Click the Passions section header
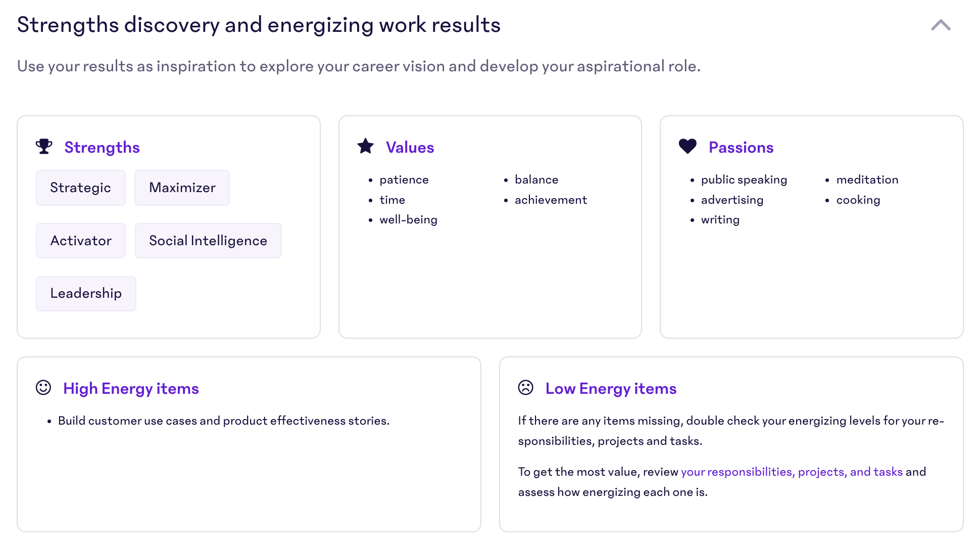The height and width of the screenshot is (551, 980). click(x=741, y=146)
